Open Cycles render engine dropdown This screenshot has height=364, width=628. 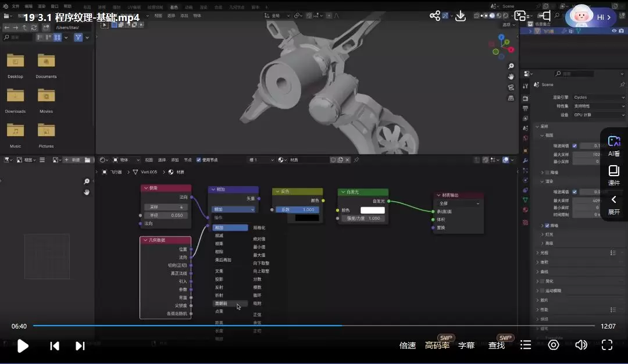tap(598, 97)
